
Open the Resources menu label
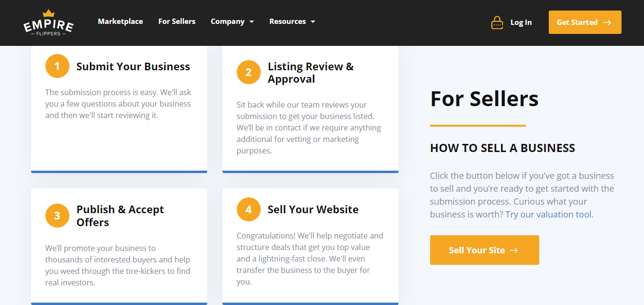click(x=288, y=22)
